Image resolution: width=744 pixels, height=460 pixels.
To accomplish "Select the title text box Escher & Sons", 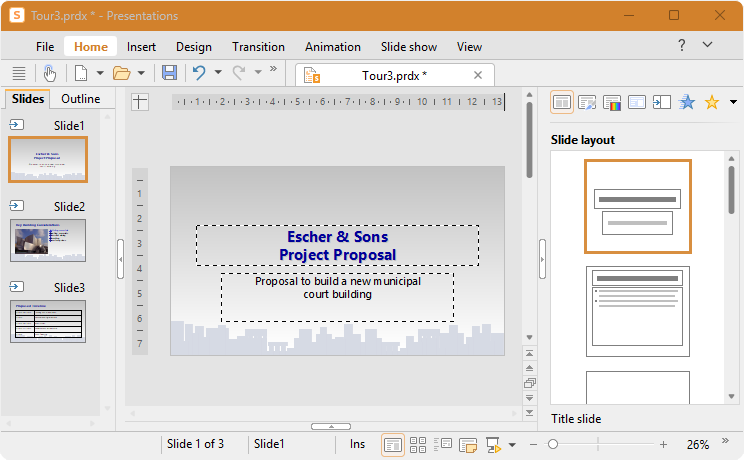I will [337, 245].
